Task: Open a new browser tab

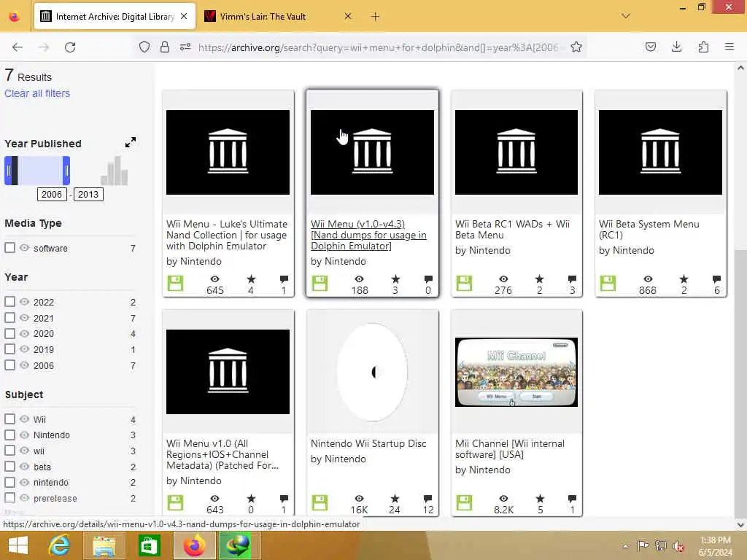Action: point(376,17)
